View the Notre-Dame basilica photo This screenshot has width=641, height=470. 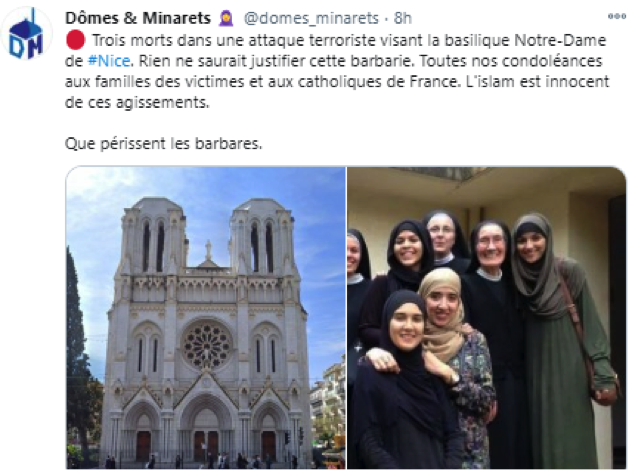click(x=206, y=318)
